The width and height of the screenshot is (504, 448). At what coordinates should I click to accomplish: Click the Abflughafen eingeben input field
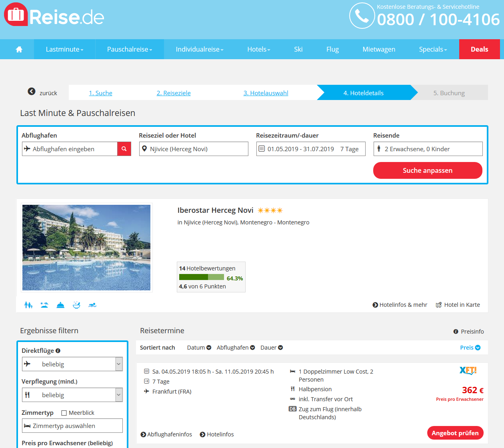coord(70,149)
